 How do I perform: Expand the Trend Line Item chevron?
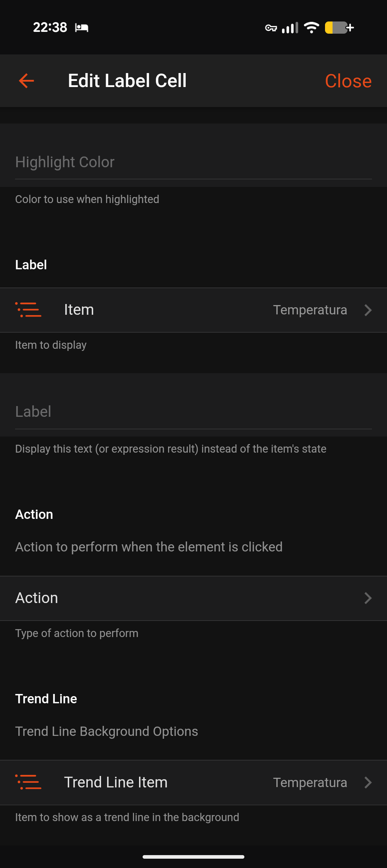coord(368,783)
